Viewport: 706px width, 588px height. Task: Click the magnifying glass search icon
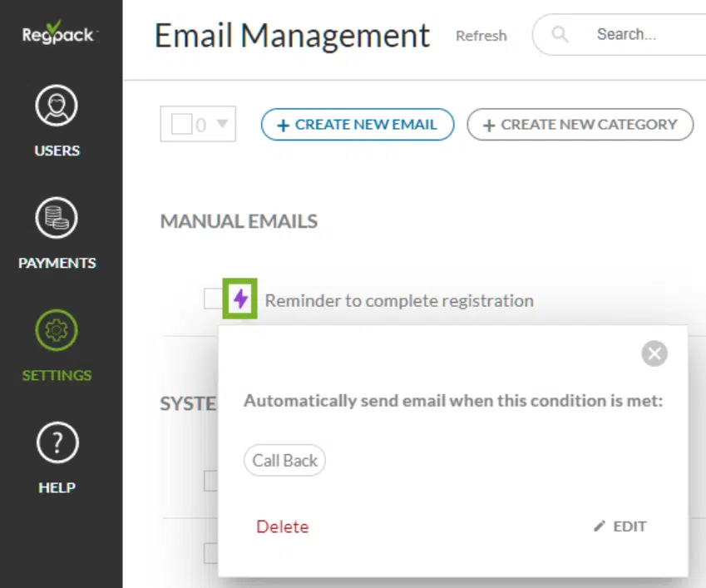click(560, 35)
